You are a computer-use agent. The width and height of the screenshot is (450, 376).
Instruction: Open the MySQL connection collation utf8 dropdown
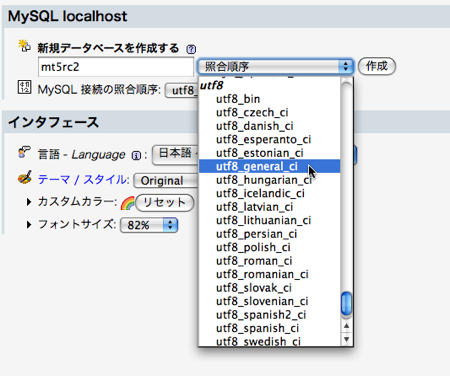tap(182, 90)
